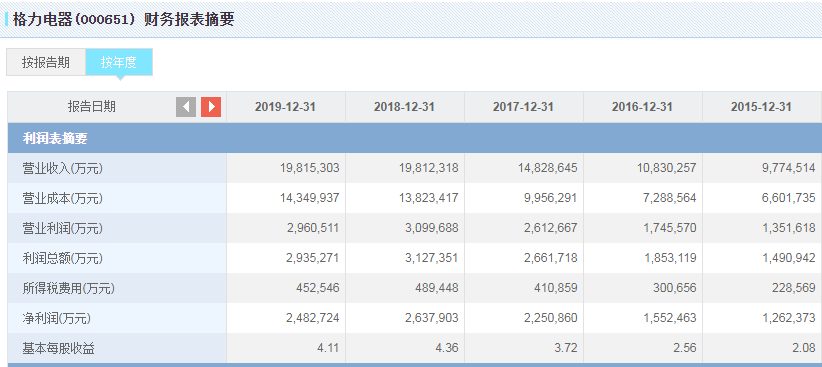Click the operating profit value 1,351,618
Image resolution: width=822 pixels, height=367 pixels.
coord(788,228)
